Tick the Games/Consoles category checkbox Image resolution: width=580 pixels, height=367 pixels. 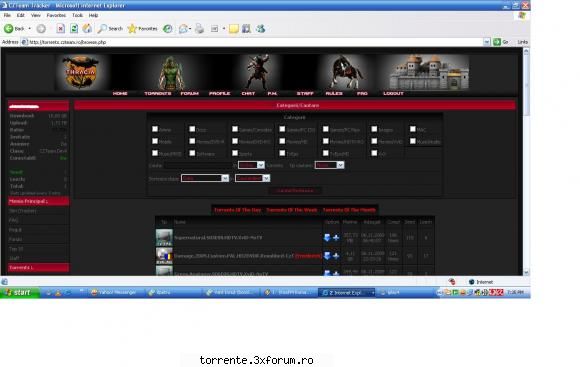pos(235,129)
